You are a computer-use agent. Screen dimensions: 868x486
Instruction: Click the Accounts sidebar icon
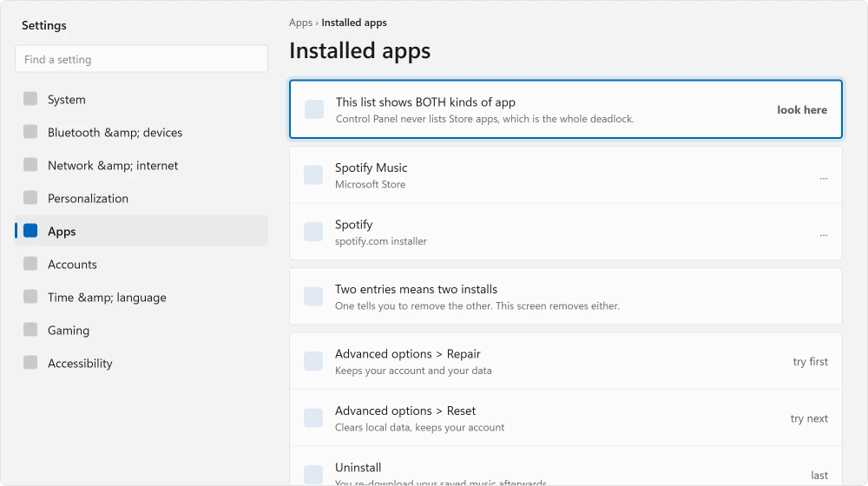[x=30, y=264]
